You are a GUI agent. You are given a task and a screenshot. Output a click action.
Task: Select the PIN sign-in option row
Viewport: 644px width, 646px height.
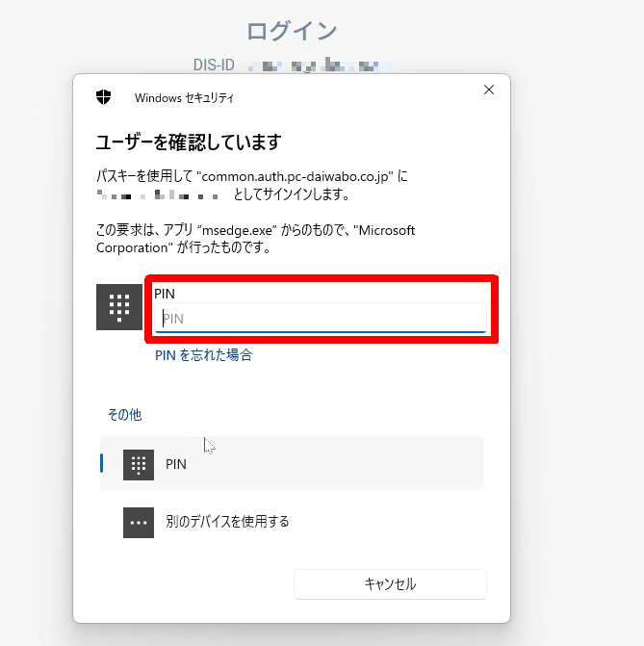292,464
